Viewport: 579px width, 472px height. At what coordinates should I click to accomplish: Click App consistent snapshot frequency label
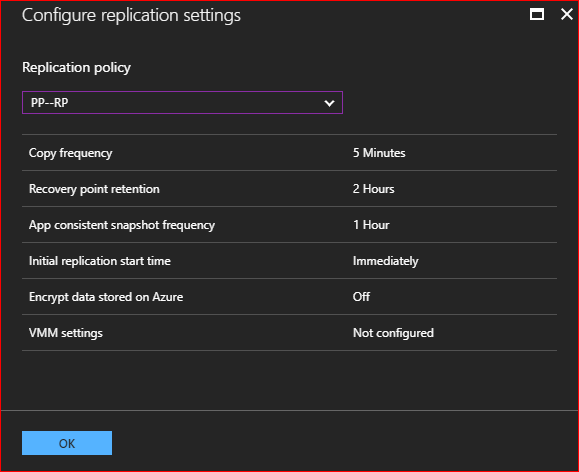pyautogui.click(x=122, y=225)
